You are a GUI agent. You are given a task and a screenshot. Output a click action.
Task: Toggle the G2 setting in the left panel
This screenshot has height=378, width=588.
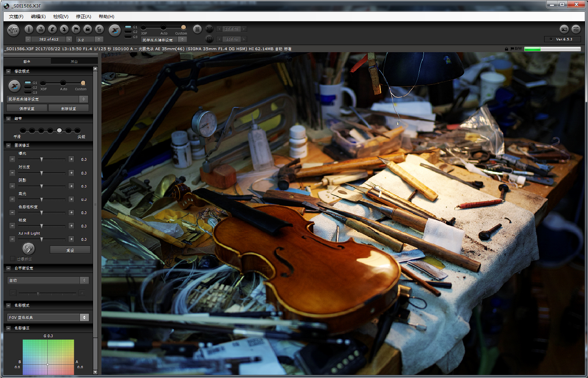pos(28,87)
